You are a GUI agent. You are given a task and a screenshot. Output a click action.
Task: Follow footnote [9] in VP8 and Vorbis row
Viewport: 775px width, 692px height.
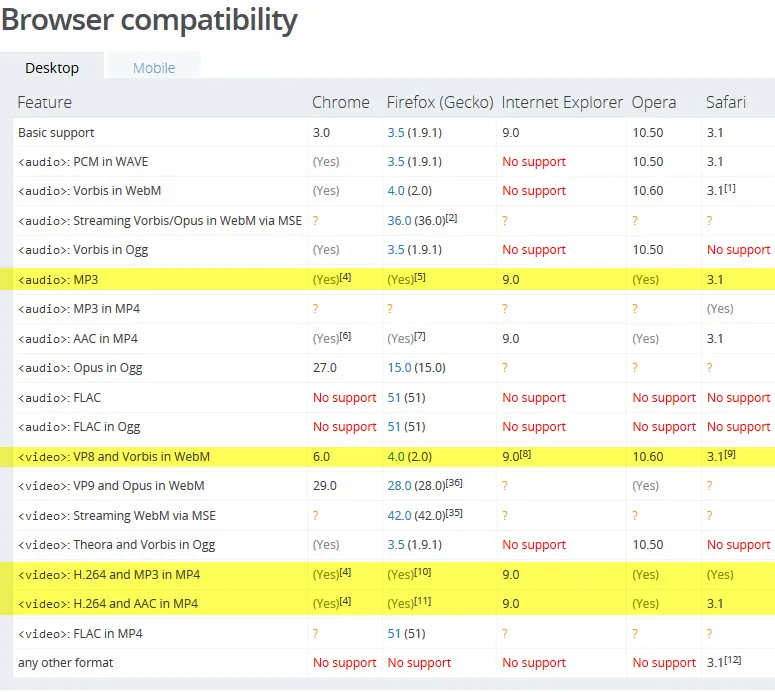730,454
